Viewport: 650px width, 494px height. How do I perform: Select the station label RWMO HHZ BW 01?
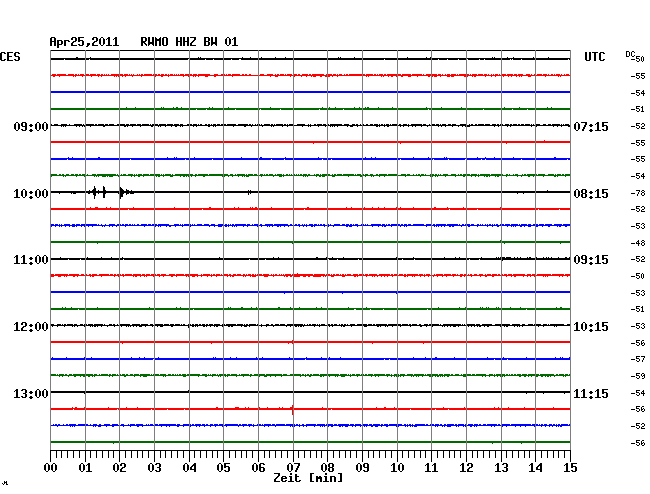click(189, 42)
